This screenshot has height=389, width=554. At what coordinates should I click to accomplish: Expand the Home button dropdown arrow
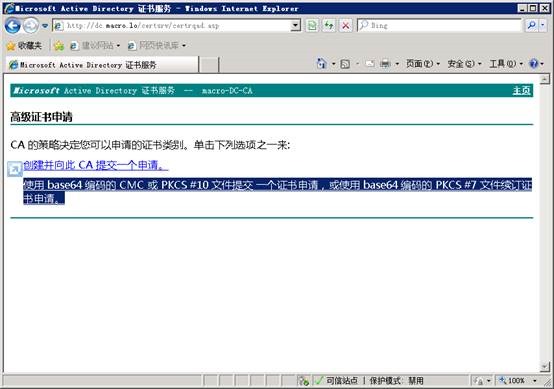tap(333, 64)
